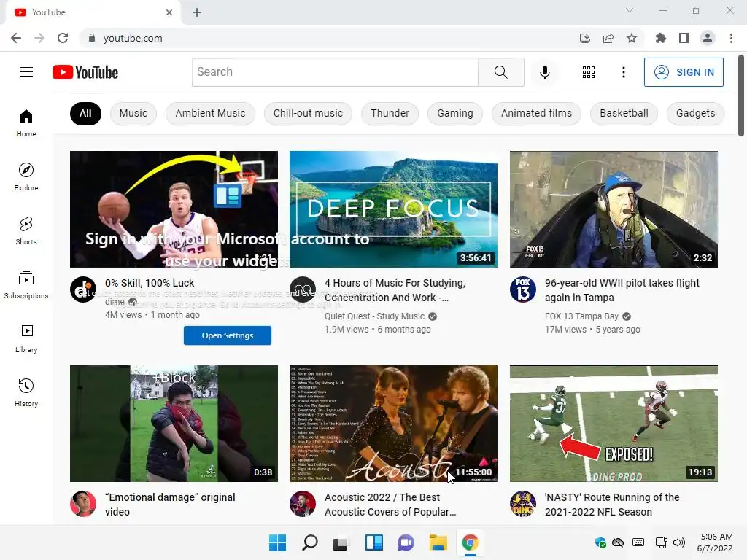Screen dimensions: 747x560
Task: Open the Chrome extensions puzzle icon
Action: coord(660,38)
